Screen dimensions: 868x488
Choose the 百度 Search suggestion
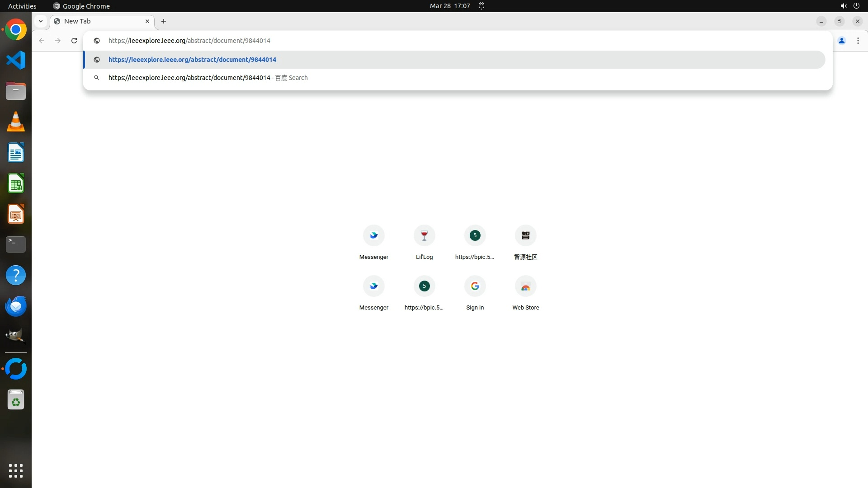208,78
